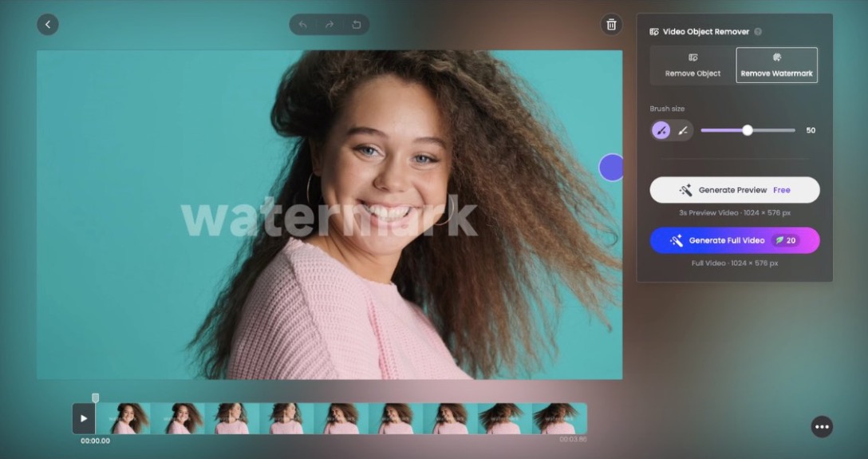This screenshot has height=459, width=868.
Task: Select the brush paint tool
Action: coord(661,130)
